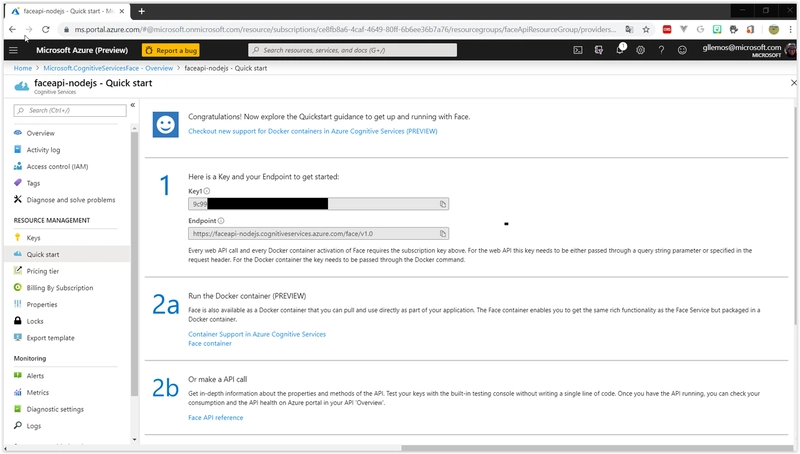Open the Chrome three-dot menu
This screenshot has width=800, height=454.
click(x=790, y=30)
